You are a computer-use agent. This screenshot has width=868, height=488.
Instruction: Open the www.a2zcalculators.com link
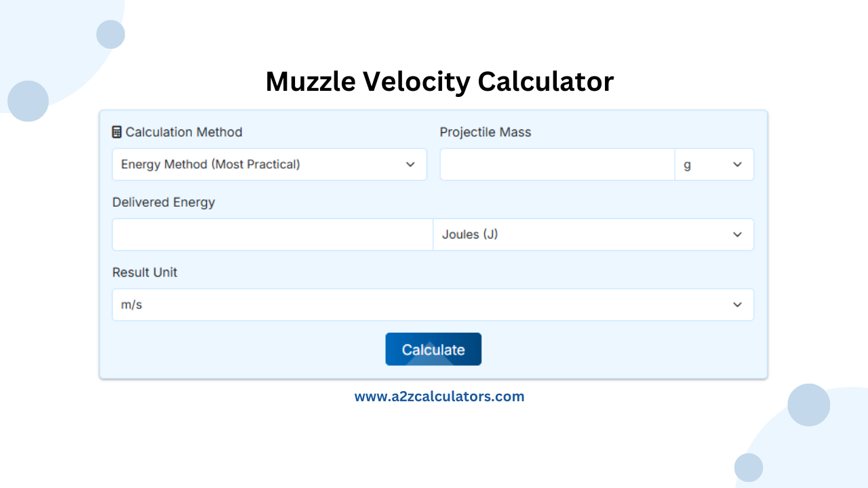click(439, 396)
